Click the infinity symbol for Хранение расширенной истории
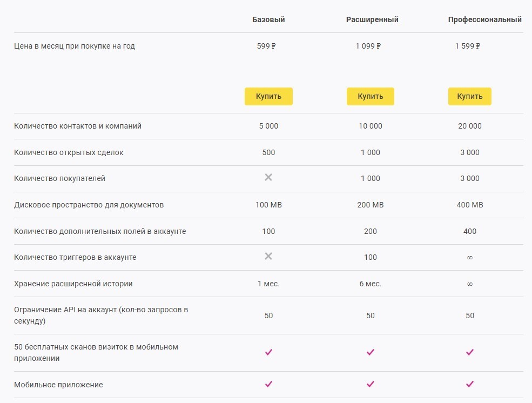This screenshot has height=403, width=532. [x=469, y=283]
